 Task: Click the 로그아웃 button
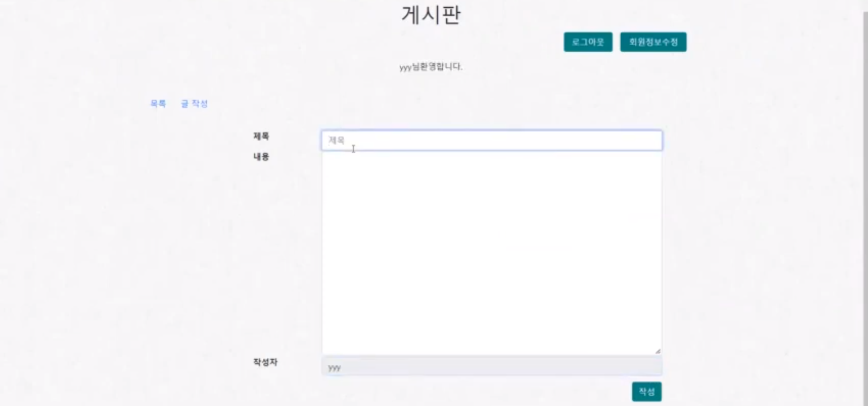tap(588, 42)
